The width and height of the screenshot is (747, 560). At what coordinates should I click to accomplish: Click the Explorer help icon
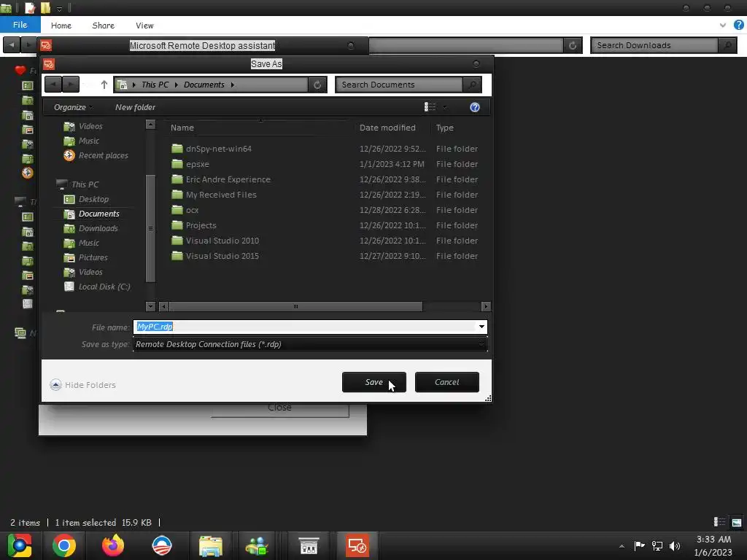click(739, 26)
